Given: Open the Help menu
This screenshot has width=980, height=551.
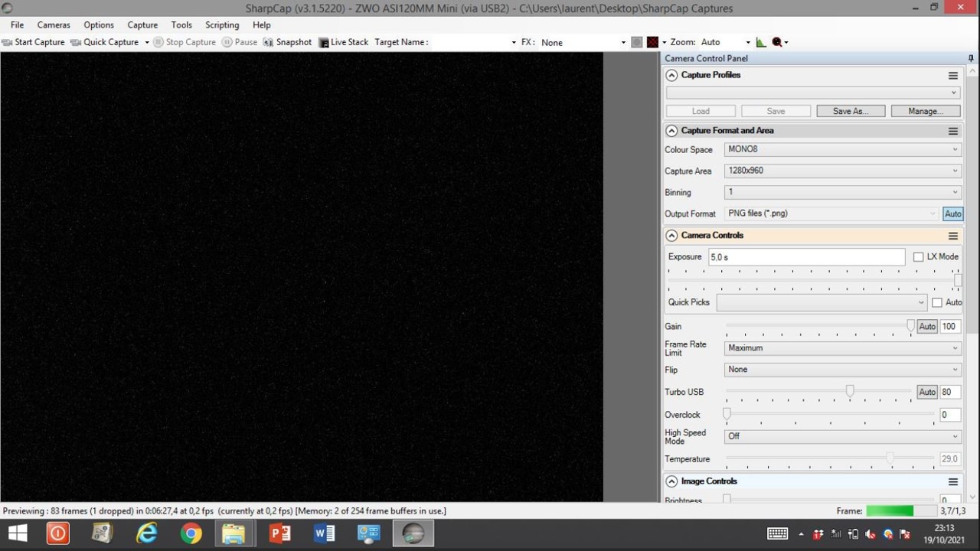Looking at the screenshot, I should (262, 24).
